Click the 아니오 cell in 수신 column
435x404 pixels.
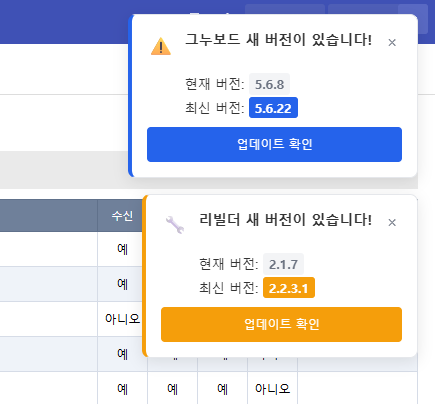(x=122, y=319)
